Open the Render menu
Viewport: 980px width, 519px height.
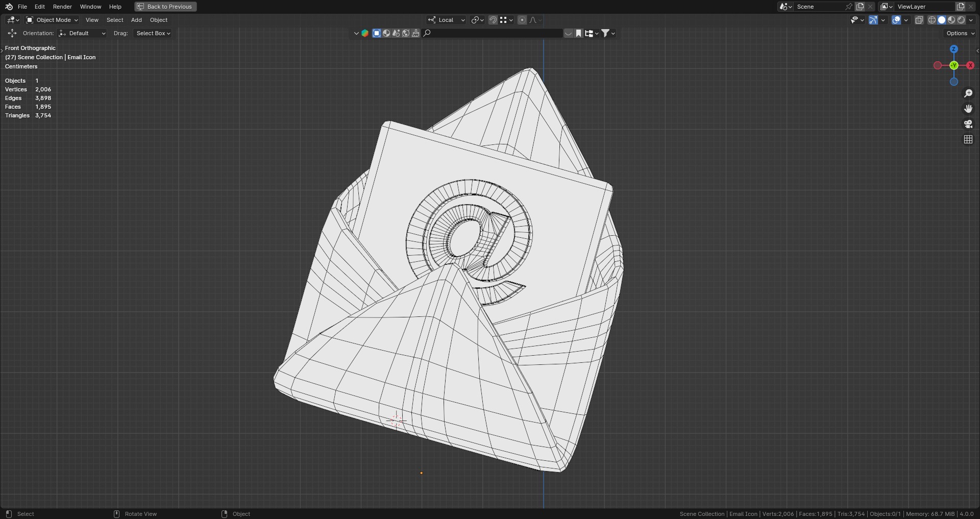point(62,7)
